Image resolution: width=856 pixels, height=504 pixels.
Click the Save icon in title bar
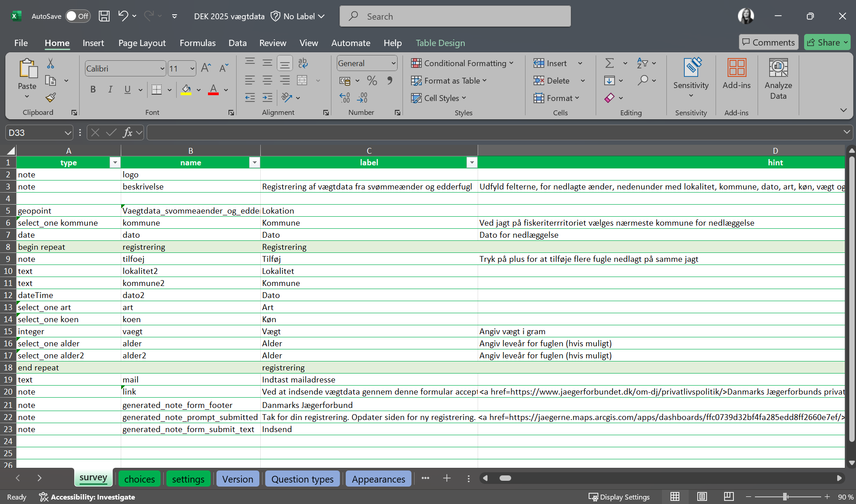tap(104, 17)
